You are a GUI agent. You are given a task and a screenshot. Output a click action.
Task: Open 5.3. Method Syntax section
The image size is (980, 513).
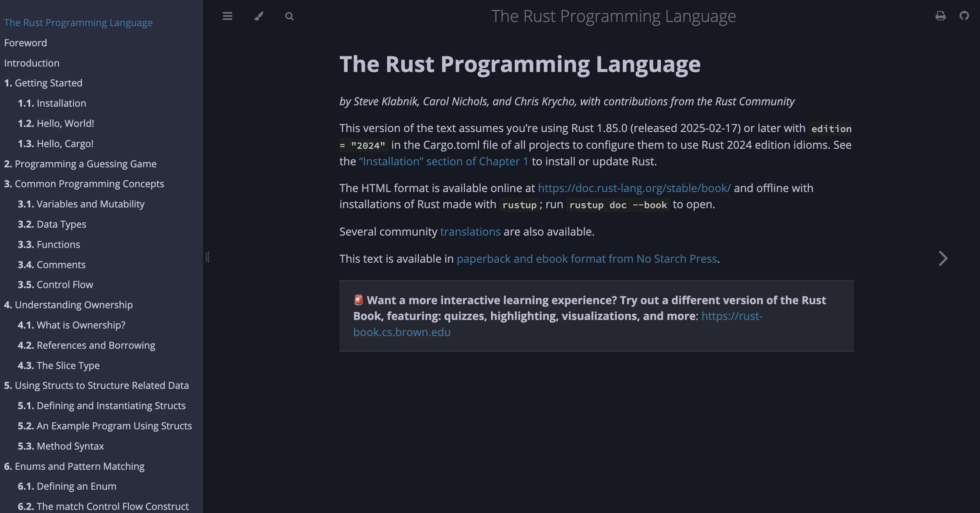coord(61,446)
